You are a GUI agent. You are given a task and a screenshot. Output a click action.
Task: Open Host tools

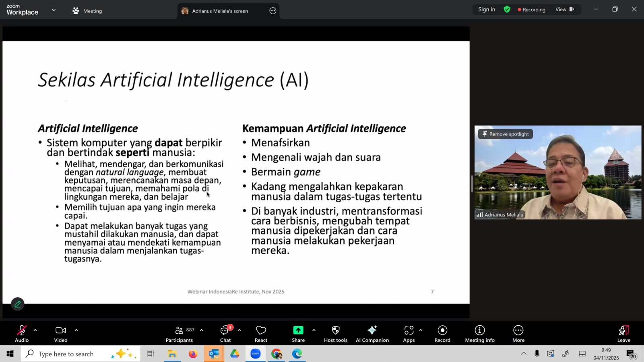tap(335, 333)
